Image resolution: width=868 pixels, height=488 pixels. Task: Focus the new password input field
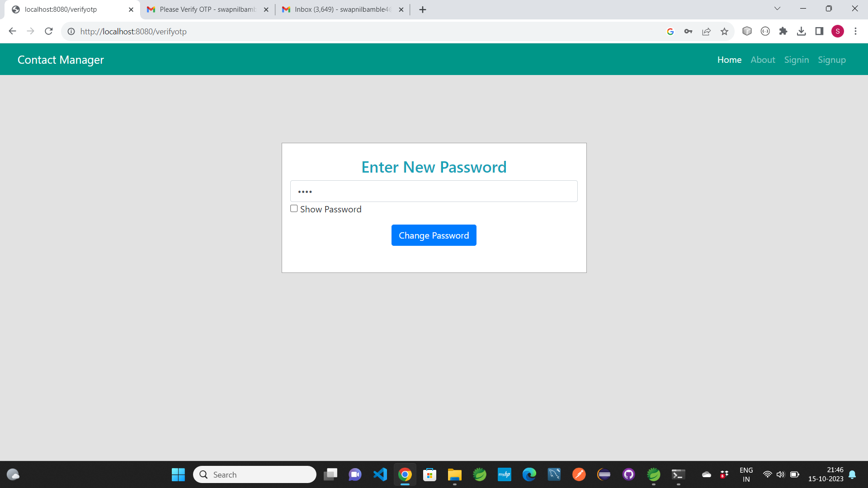point(434,191)
